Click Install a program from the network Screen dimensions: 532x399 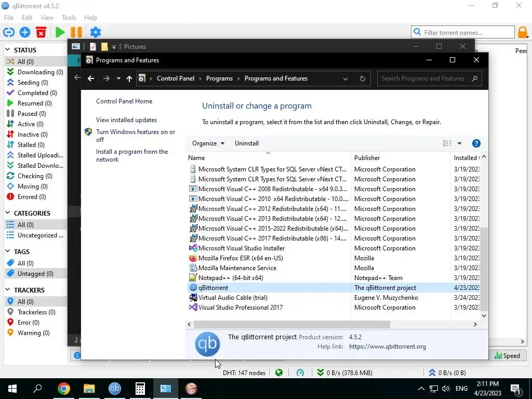[132, 155]
